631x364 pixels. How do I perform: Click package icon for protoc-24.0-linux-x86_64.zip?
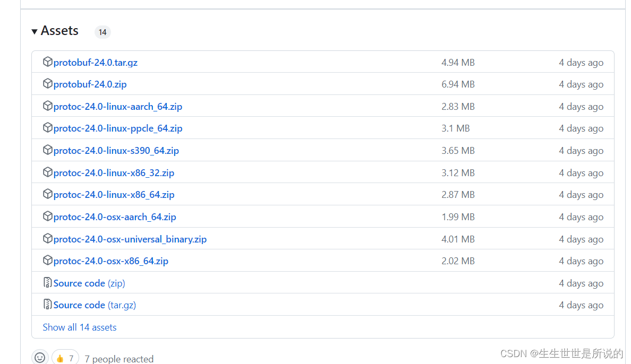[47, 194]
